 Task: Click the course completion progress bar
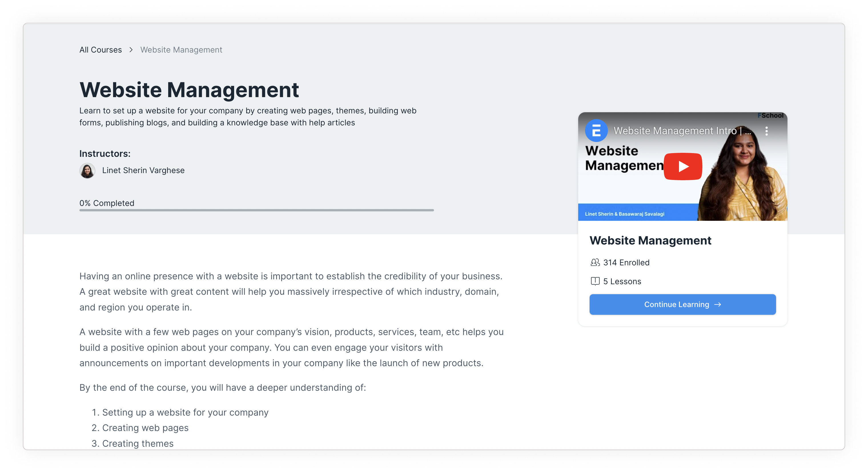(256, 210)
